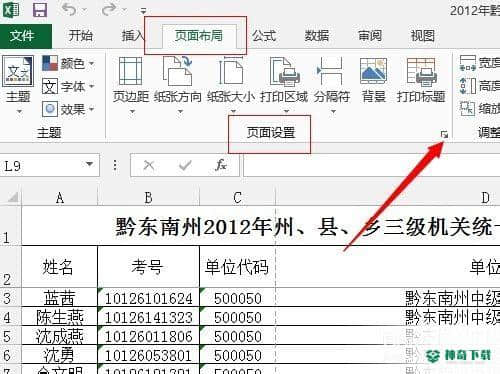
Task: Open the 页面设置 dialog launcher arrow
Action: (444, 135)
